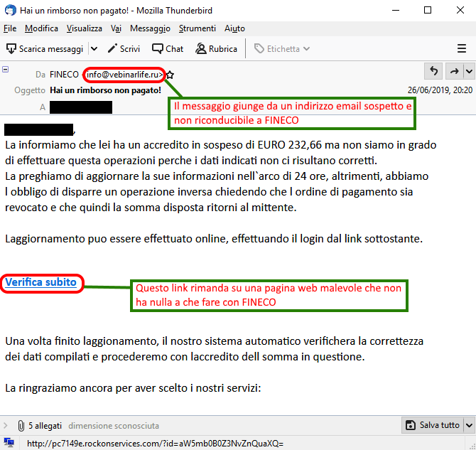This screenshot has width=476, height=450.
Task: Open the Chat toolbar button
Action: coord(168,48)
